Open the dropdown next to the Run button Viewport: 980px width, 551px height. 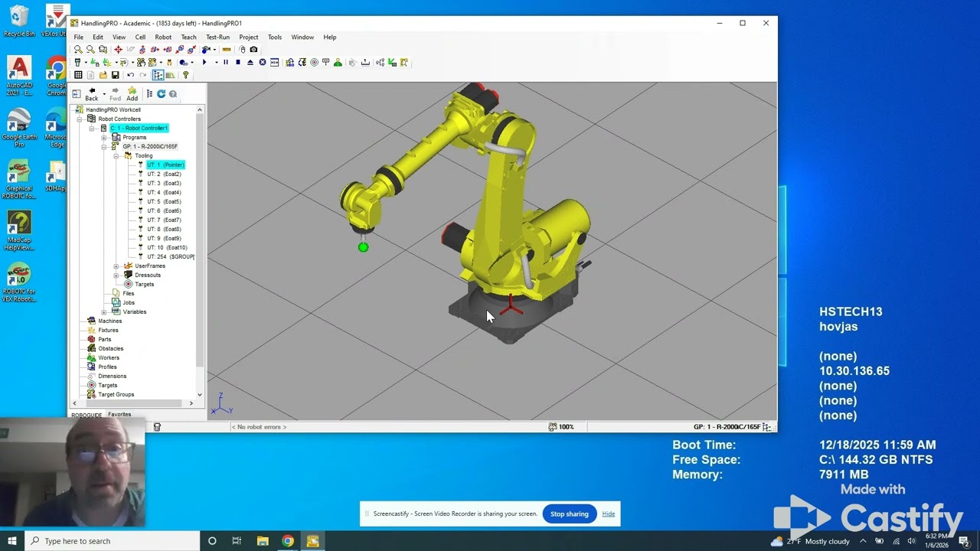(x=216, y=62)
